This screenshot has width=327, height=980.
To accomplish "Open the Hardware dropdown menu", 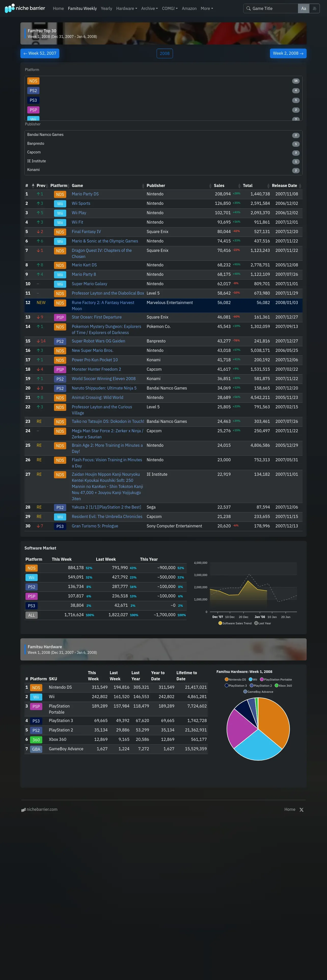I will tap(126, 8).
